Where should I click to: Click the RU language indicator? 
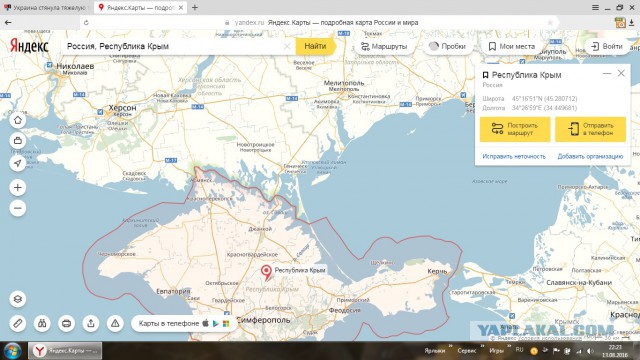click(x=519, y=350)
